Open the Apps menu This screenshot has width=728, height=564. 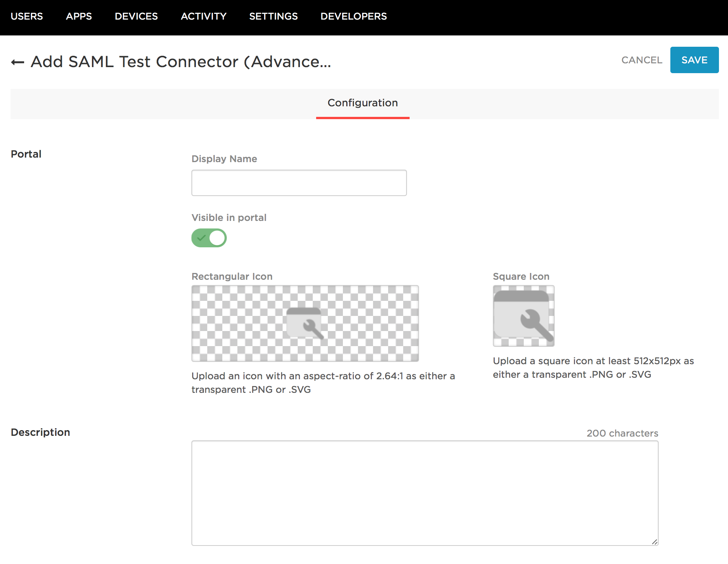click(79, 16)
